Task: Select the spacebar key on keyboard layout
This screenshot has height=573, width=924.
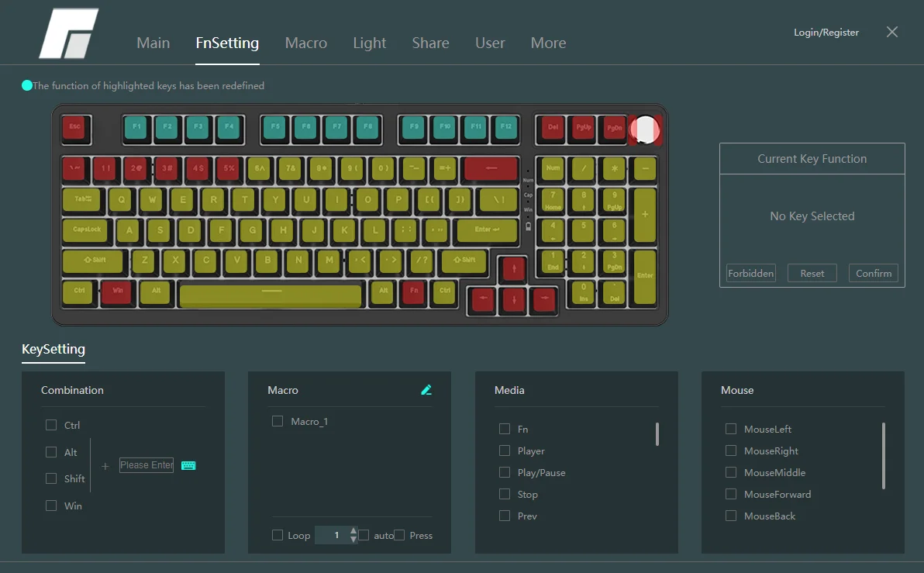Action: [x=271, y=295]
